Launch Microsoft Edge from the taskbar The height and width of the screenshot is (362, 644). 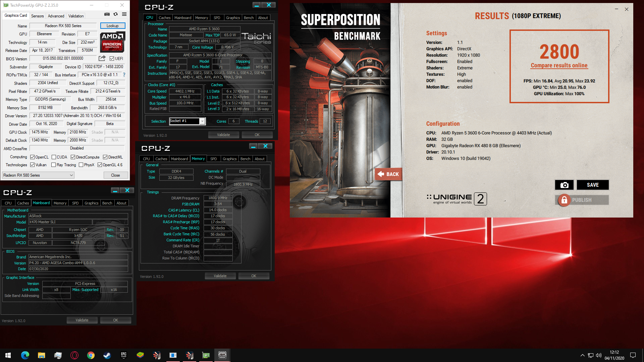(25, 355)
